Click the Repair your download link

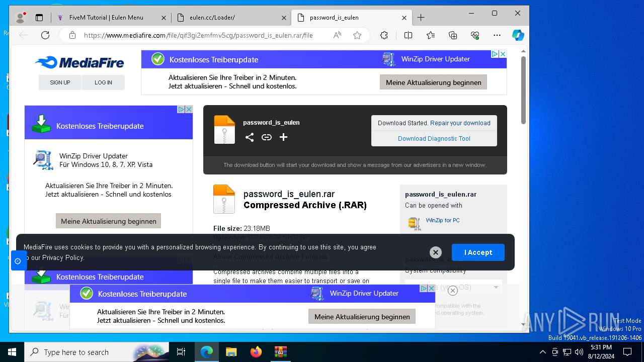(460, 123)
